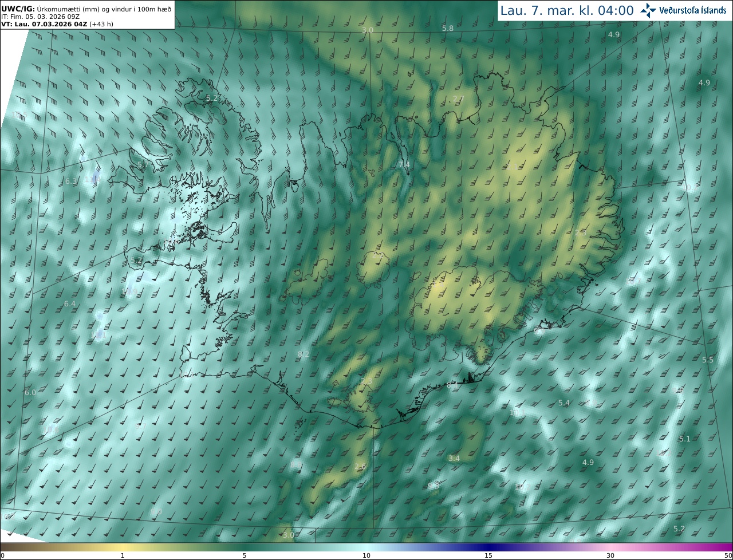Screen dimensions: 733x560
Task: Click the colorbar tick label 0
Action: 2,555
